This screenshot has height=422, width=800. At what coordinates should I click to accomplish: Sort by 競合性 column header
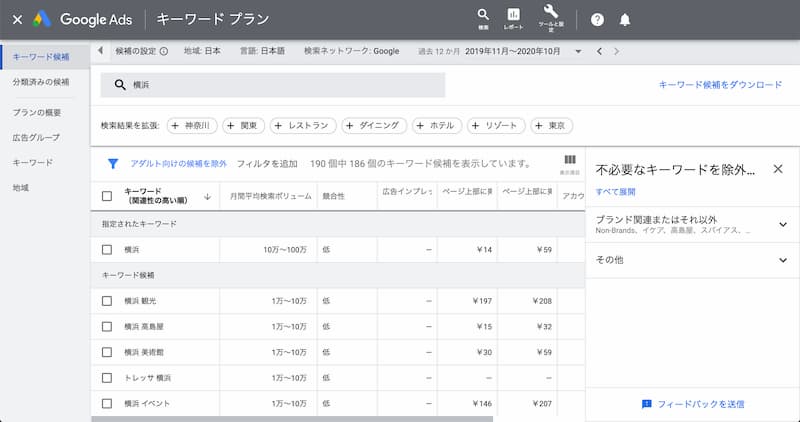click(x=334, y=196)
